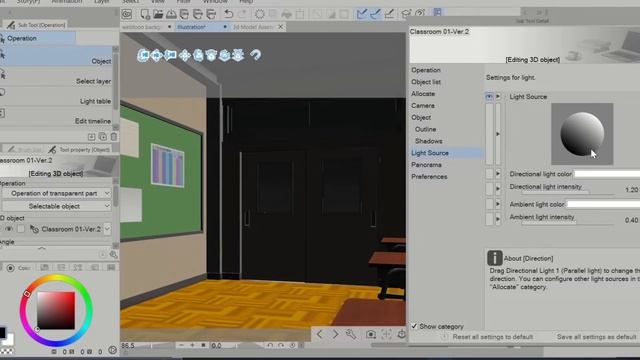Click focus-on-object icon in object launcher
The height and width of the screenshot is (360, 640).
(386, 334)
